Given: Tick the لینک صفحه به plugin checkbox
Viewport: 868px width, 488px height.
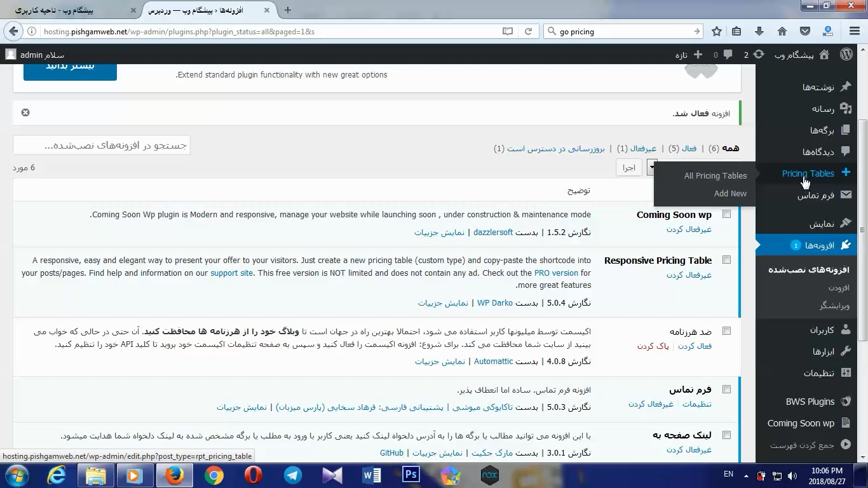Looking at the screenshot, I should (x=726, y=435).
